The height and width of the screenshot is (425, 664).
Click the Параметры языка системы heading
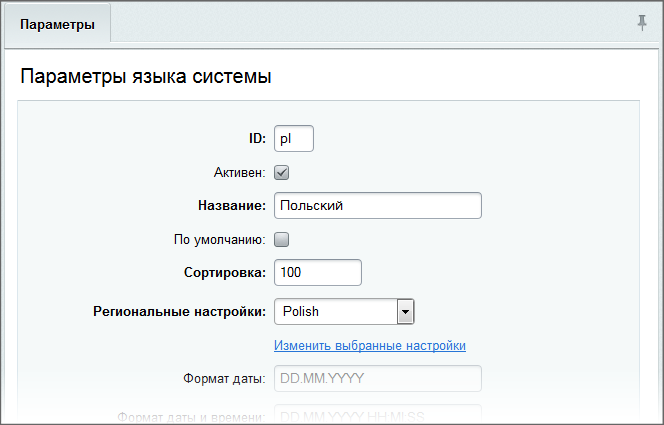(x=146, y=77)
